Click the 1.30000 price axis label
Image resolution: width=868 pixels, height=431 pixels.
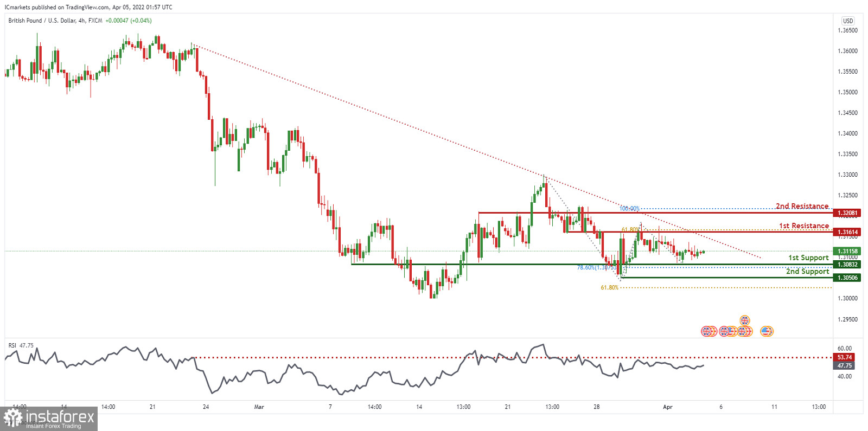847,298
